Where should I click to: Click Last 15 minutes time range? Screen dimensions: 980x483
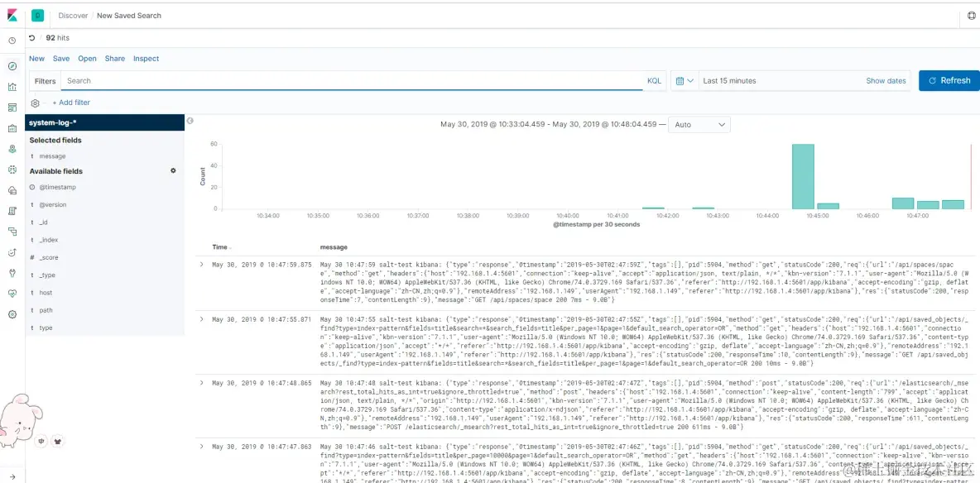coord(729,80)
